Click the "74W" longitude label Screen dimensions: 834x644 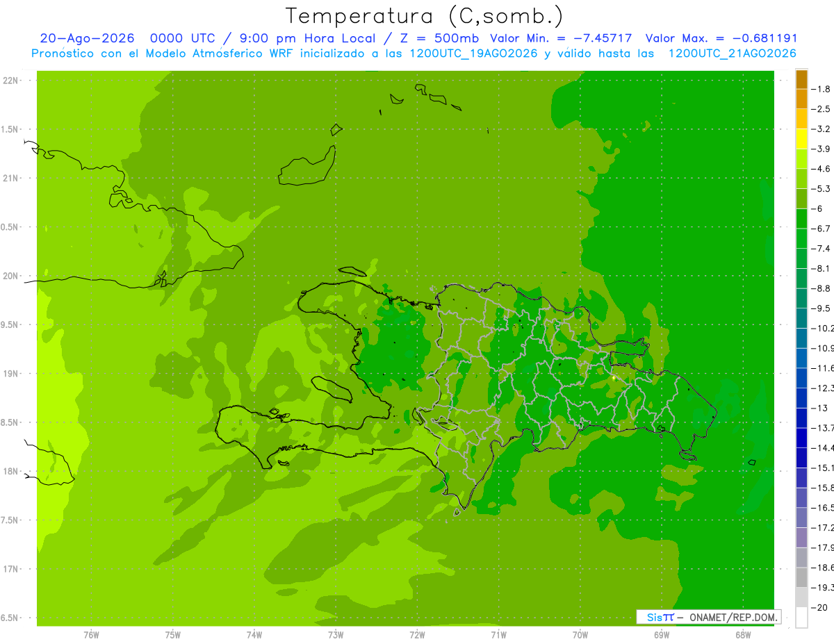click(254, 634)
